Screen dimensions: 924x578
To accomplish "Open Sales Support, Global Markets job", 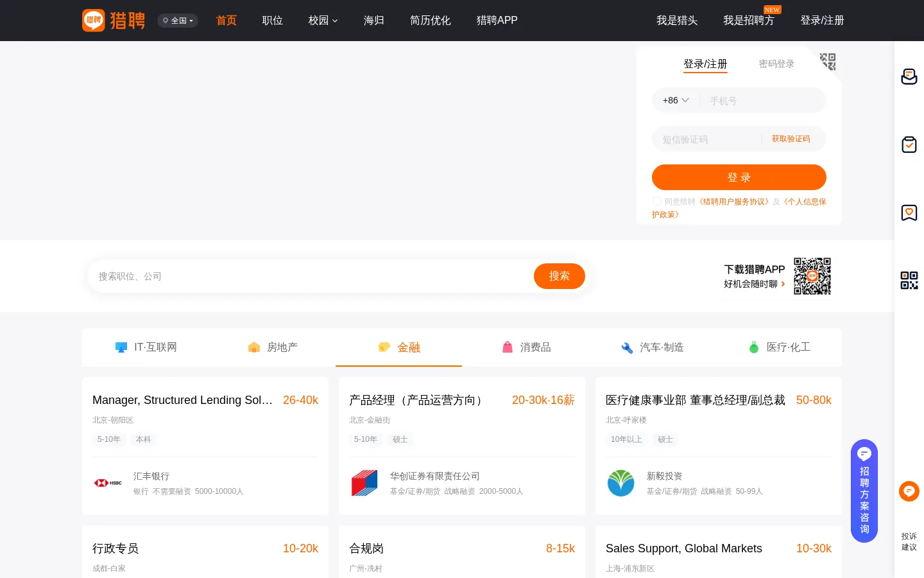I will click(x=684, y=548).
